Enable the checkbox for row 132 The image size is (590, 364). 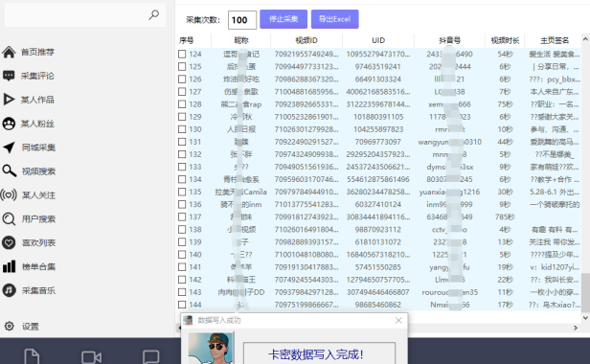[x=182, y=154]
